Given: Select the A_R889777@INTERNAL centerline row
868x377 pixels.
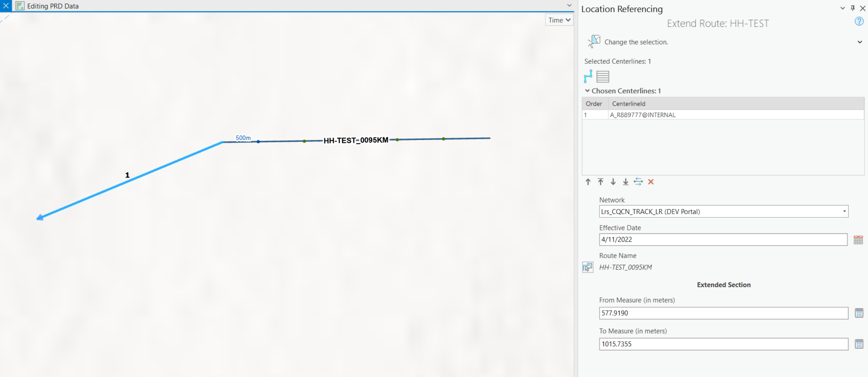Looking at the screenshot, I should [642, 115].
